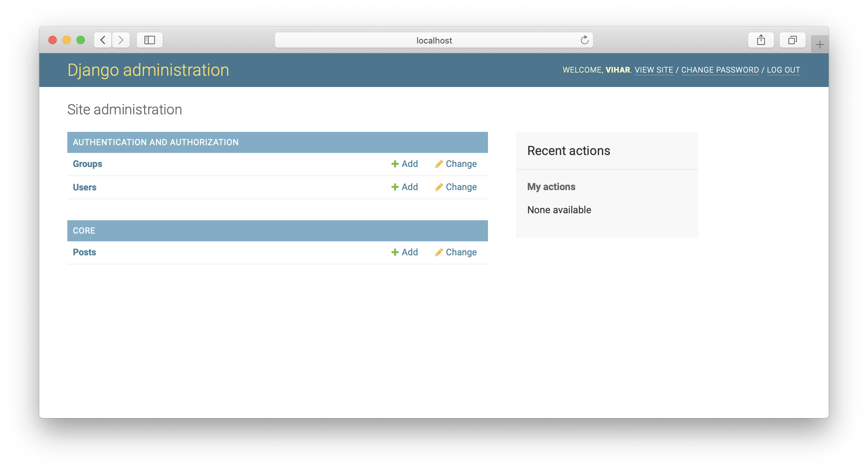Image resolution: width=868 pixels, height=470 pixels.
Task: Open the Groups model list
Action: point(87,164)
